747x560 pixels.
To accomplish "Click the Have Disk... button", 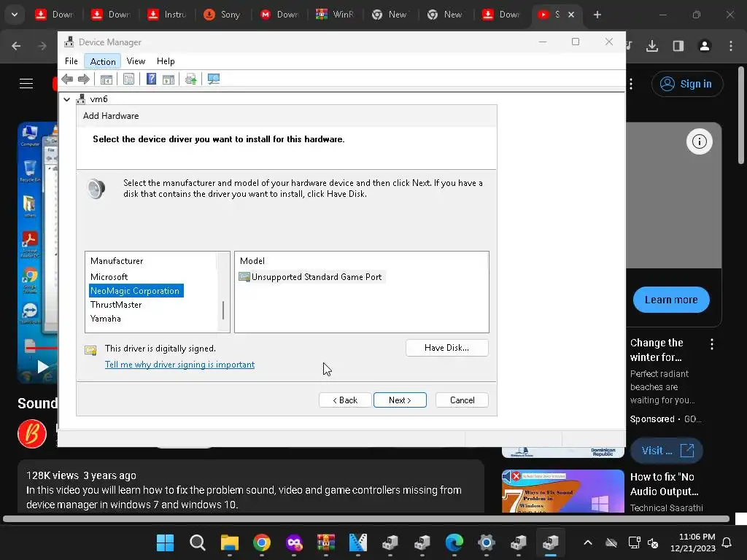I will [446, 348].
